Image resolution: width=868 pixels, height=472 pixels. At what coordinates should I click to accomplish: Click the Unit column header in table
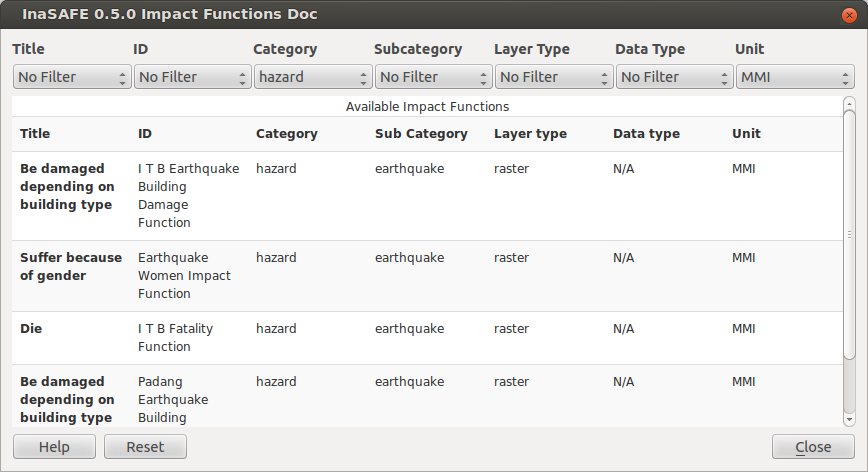tap(746, 133)
